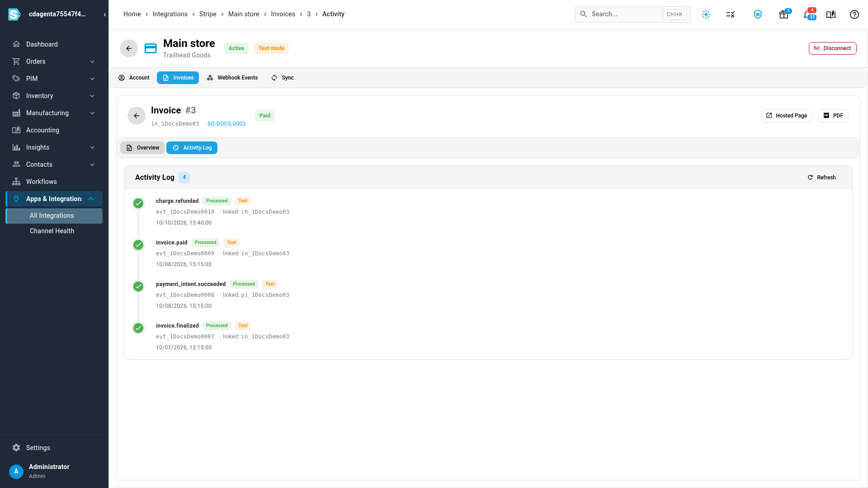This screenshot has width=868, height=488.
Task: Click the green check for invoice.finalized event
Action: coord(138,328)
